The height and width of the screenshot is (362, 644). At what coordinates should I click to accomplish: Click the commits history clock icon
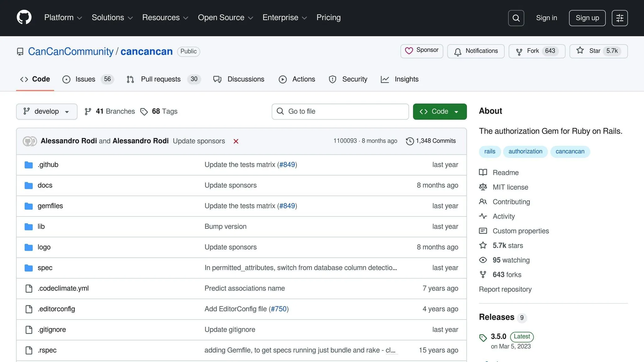(x=410, y=141)
